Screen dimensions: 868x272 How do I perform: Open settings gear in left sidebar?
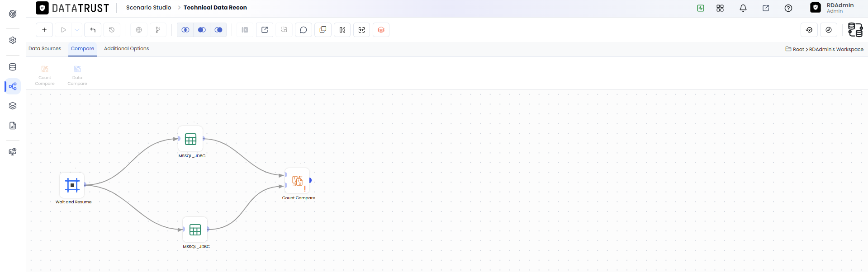[x=13, y=40]
